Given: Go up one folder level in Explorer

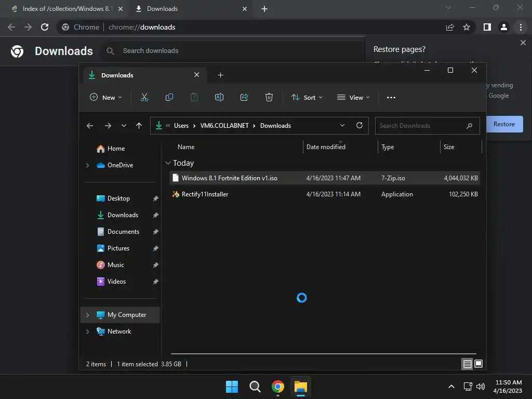Looking at the screenshot, I should (x=139, y=126).
